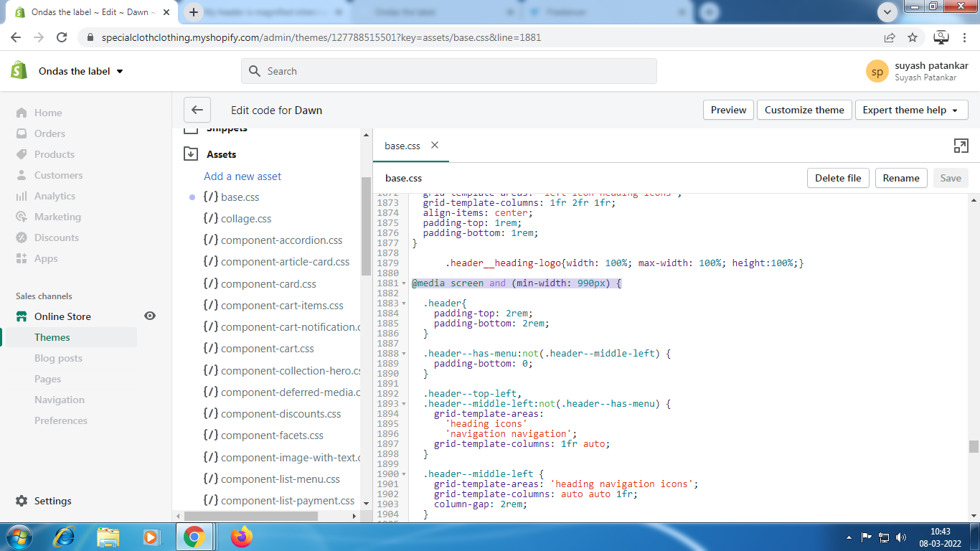980x551 pixels.
Task: Click the Add a new asset link
Action: [x=242, y=176]
